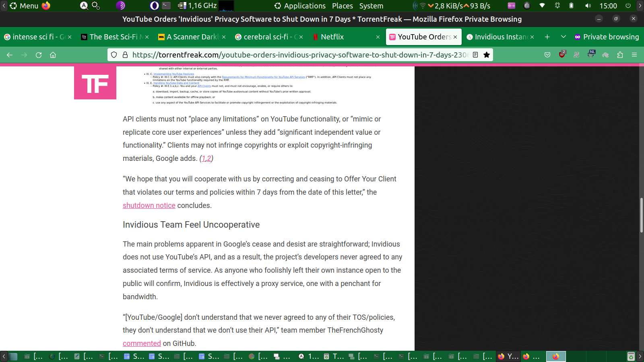The height and width of the screenshot is (362, 644).
Task: Collapse the bottom panel using right arrow
Action: tap(640, 356)
